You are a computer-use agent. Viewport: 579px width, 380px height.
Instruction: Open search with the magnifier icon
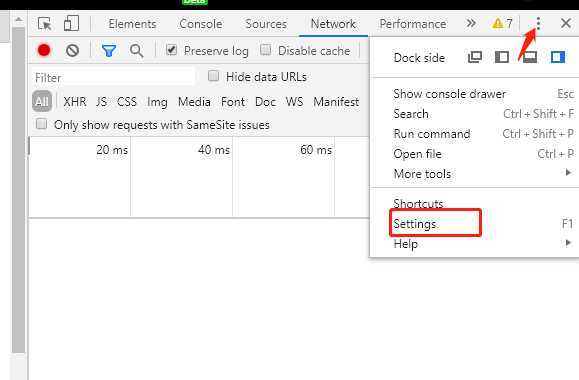[136, 51]
